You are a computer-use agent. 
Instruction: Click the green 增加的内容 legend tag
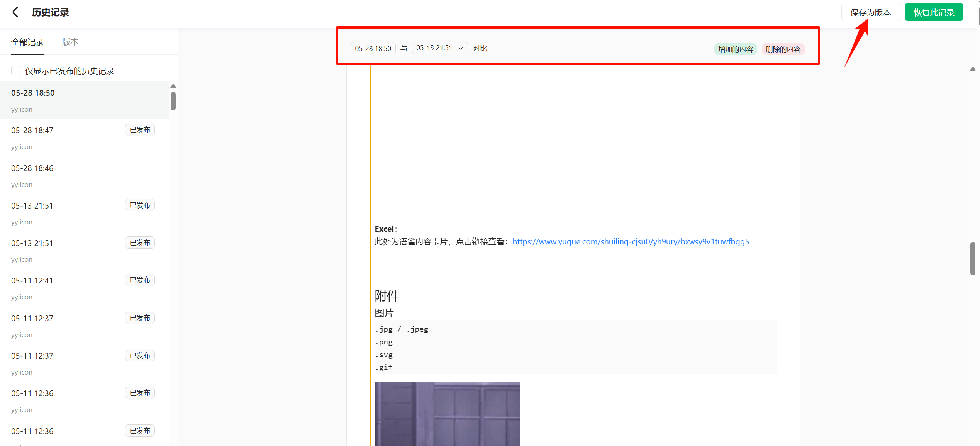tap(735, 49)
